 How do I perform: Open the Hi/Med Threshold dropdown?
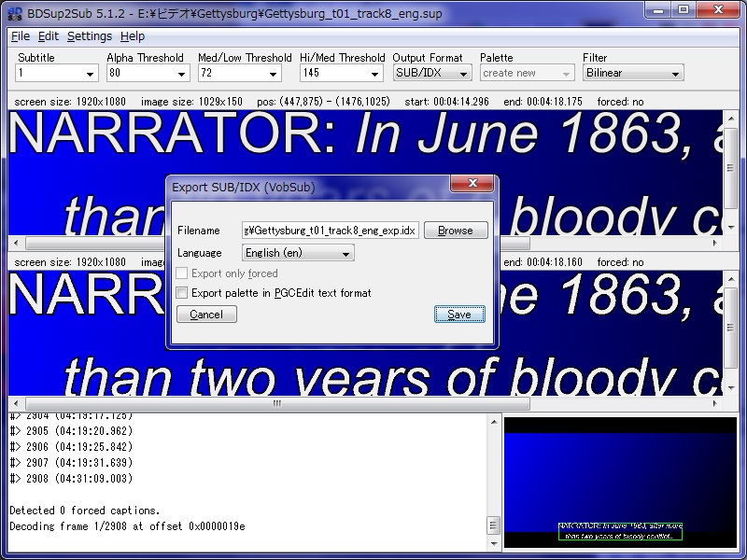pos(342,73)
